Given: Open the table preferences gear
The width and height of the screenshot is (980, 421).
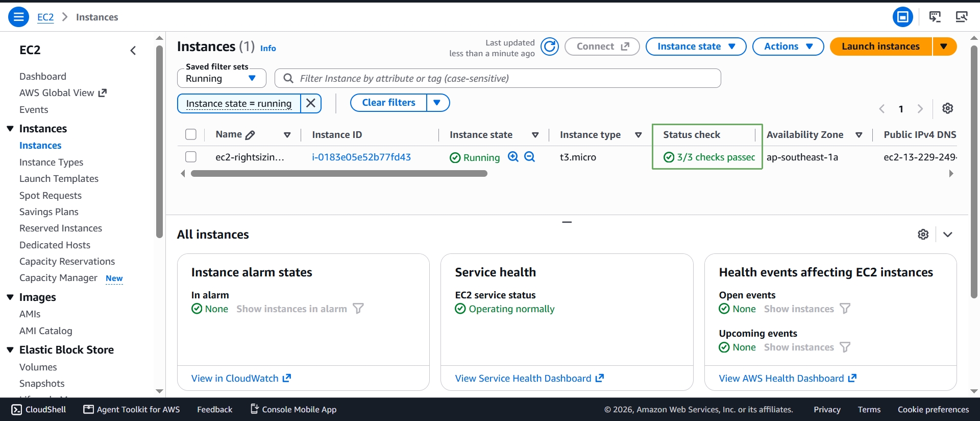Looking at the screenshot, I should coord(948,108).
